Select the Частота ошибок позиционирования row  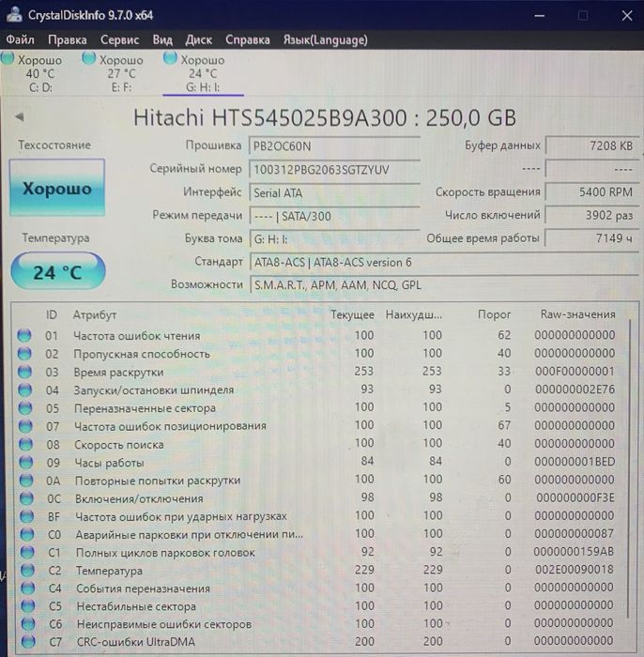click(317, 426)
